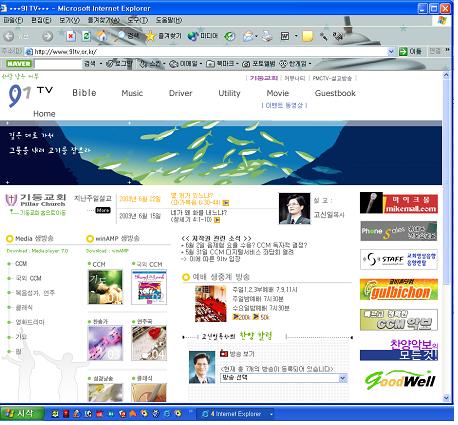This screenshot has width=458, height=425.
Task: Go to the Home page icon
Action: click(x=102, y=36)
